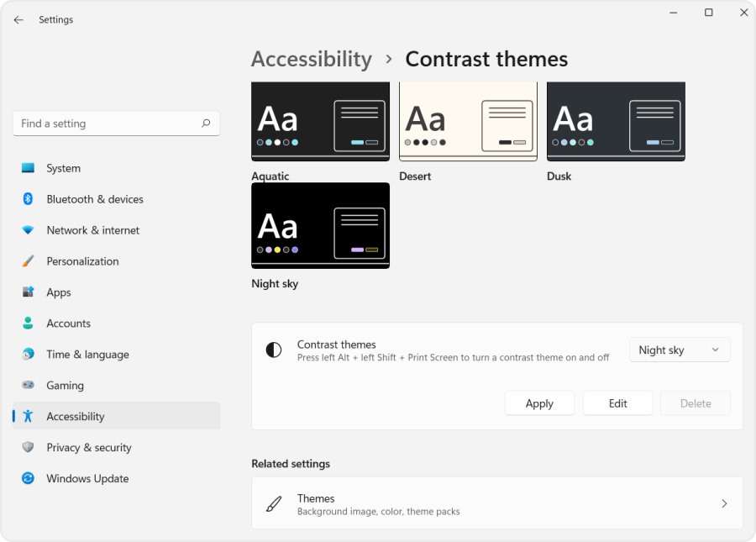The width and height of the screenshot is (756, 542).
Task: Open the Night sky theme dropdown
Action: (x=679, y=350)
